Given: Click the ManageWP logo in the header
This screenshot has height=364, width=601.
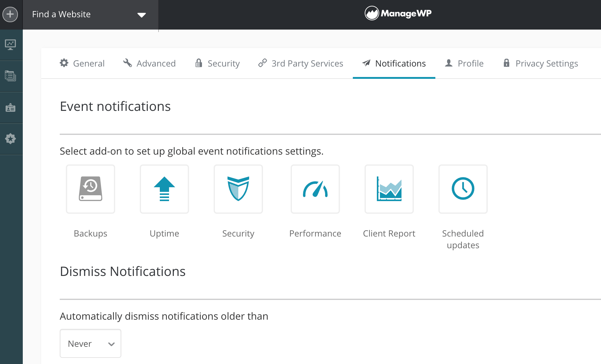Looking at the screenshot, I should (x=397, y=13).
